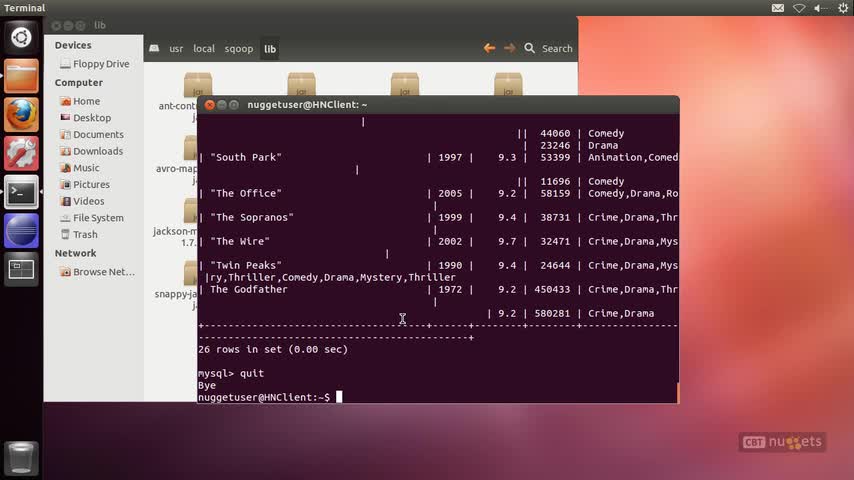Select the fourth jar file in the top row
Image resolution: width=854 pixels, height=480 pixels.
508,84
